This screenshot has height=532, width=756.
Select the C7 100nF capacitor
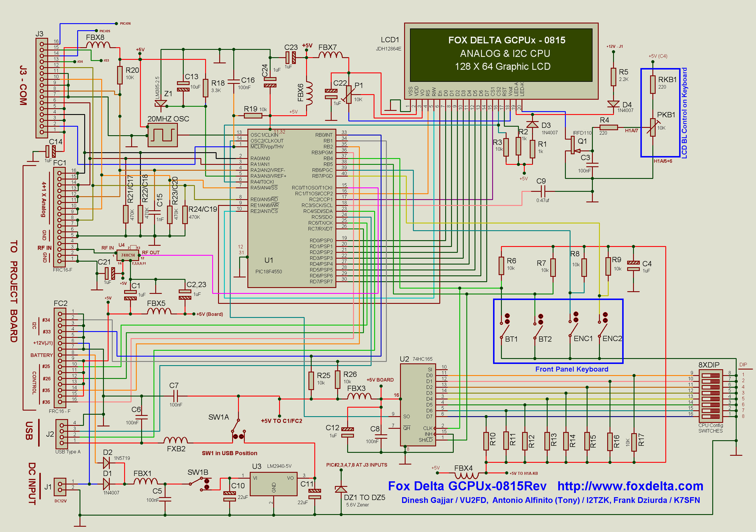click(176, 396)
